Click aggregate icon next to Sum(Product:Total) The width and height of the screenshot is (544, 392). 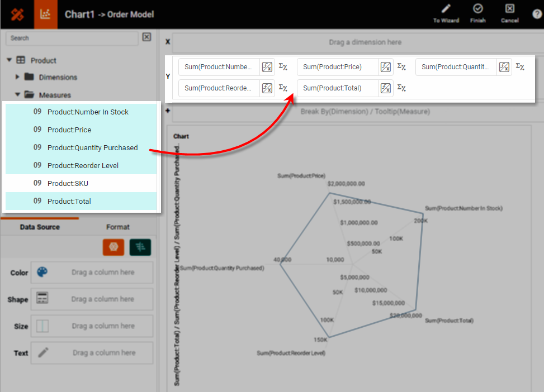point(401,88)
